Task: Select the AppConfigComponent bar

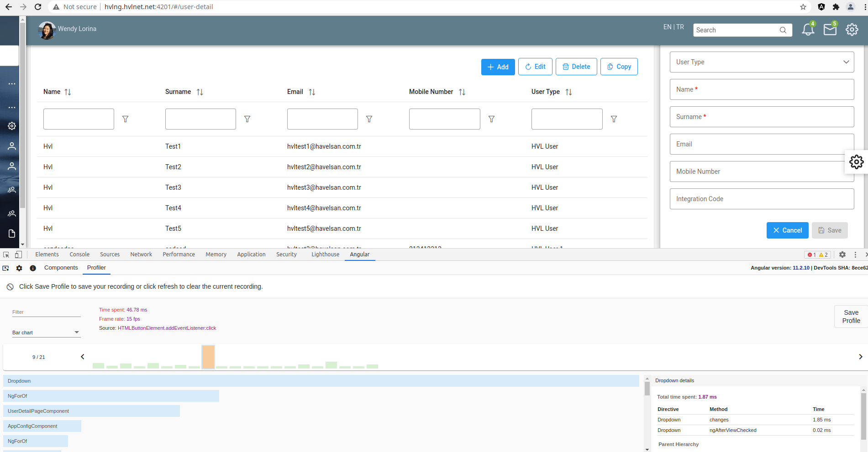Action: 42,426
